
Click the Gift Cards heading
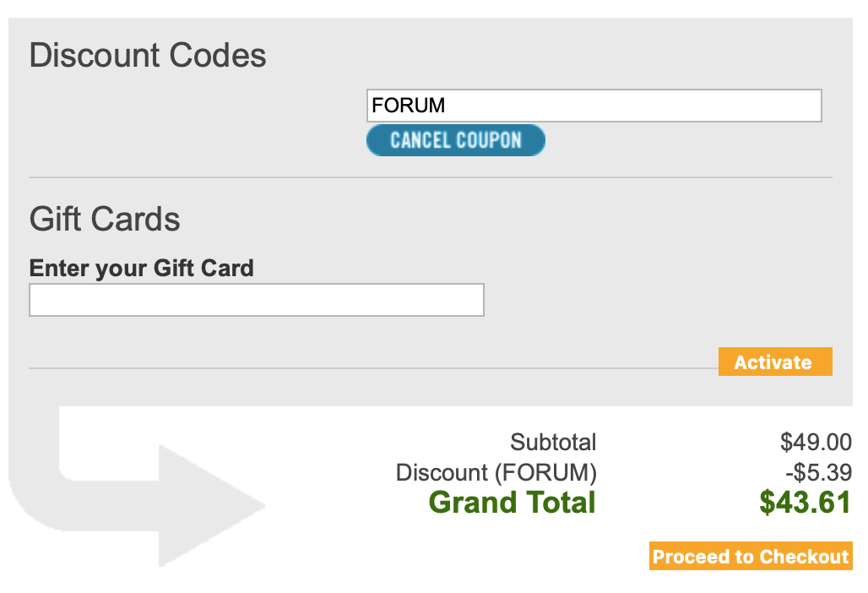(x=105, y=220)
